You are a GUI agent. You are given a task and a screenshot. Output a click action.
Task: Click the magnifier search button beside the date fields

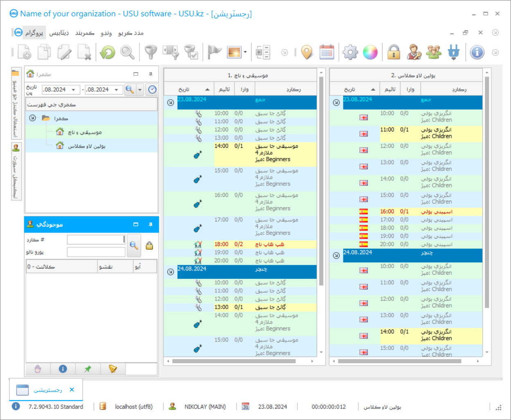click(130, 90)
